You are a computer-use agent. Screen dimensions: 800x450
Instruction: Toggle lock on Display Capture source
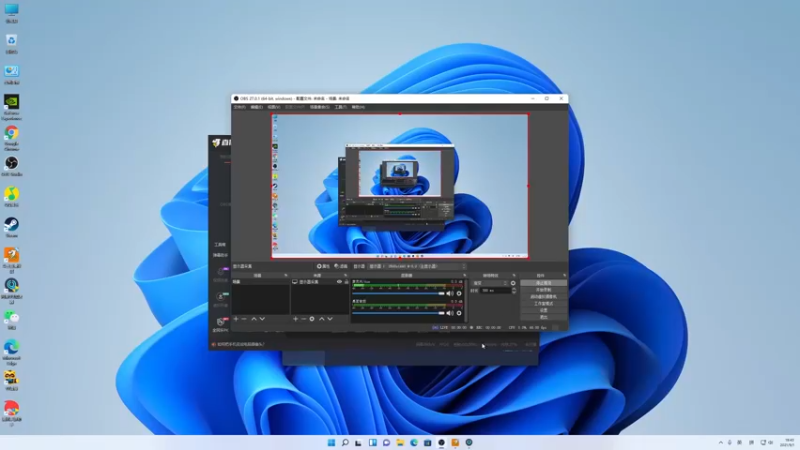point(346,282)
